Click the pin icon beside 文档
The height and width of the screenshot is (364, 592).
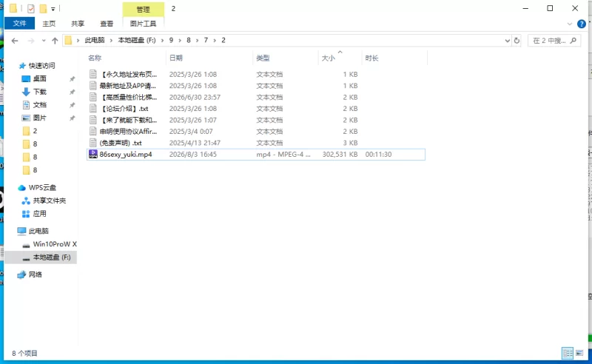(72, 105)
